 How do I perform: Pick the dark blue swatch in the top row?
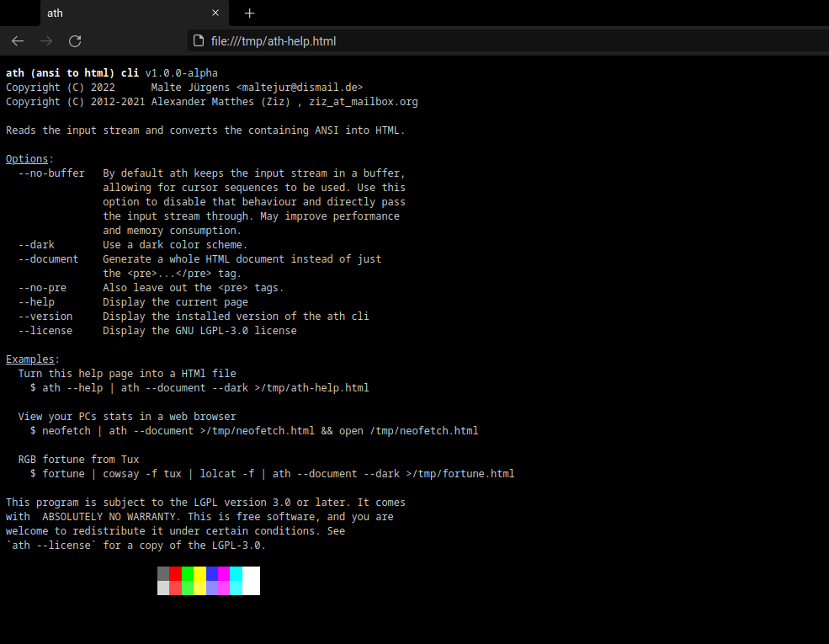click(x=212, y=573)
